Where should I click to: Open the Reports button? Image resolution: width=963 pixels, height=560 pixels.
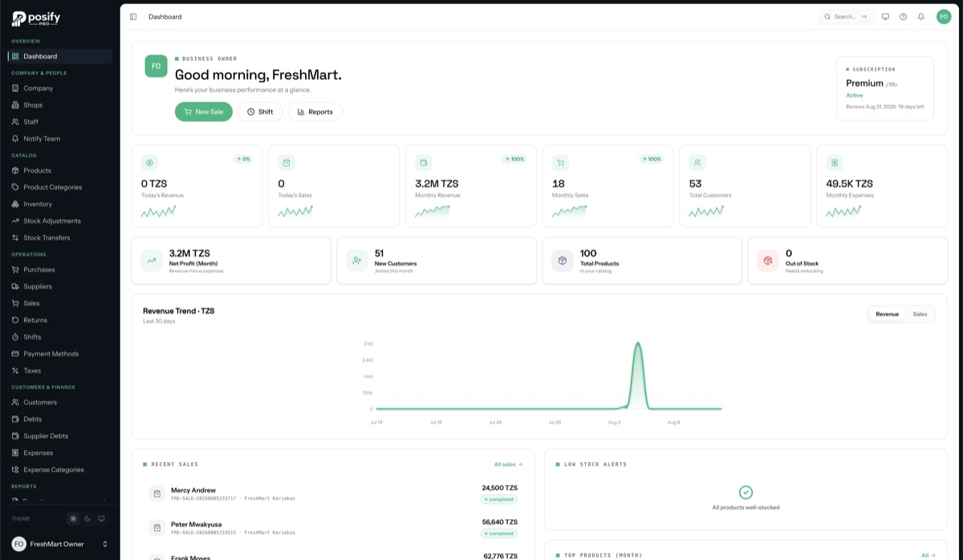pos(315,112)
